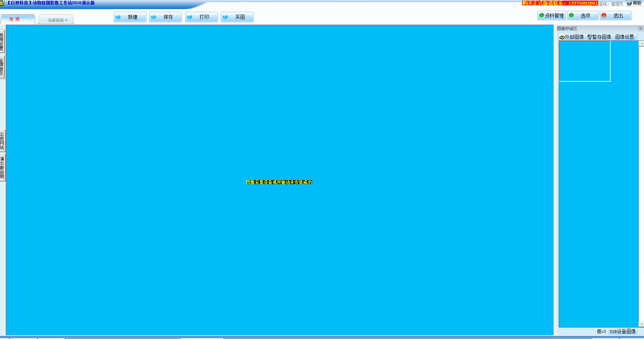Select the empty image thumbnail slot
Screen dimensions: 644x339
(x=585, y=61)
